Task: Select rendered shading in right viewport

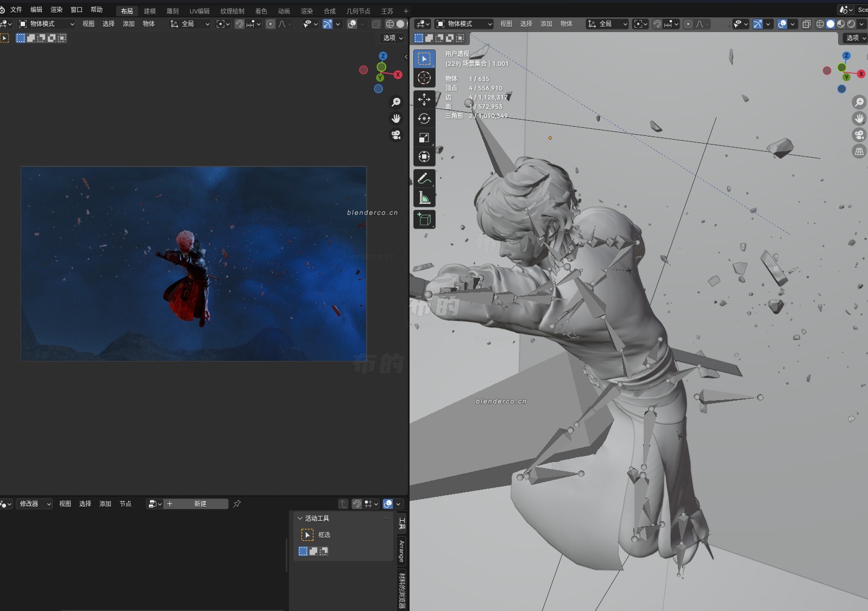Action: (851, 24)
